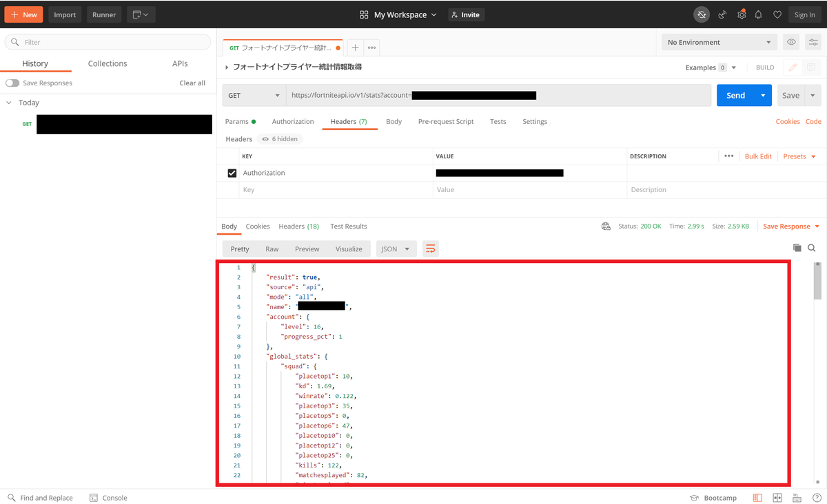Click the Filter search field in sidebar
Viewport: 827px width, 504px height.
click(107, 42)
